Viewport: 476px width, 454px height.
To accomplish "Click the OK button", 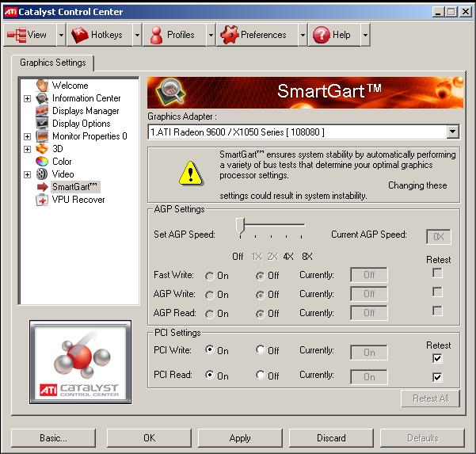I will coord(149,438).
